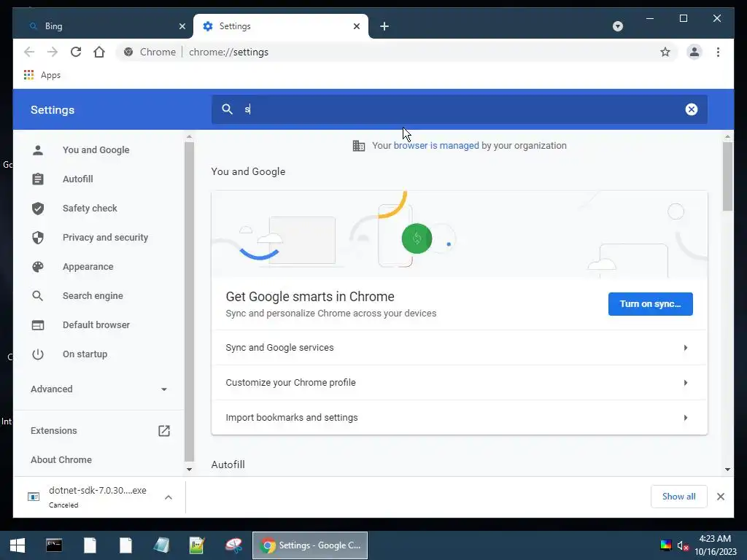
Task: Click the taskbar clock showing 4:23 AM
Action: [715, 539]
